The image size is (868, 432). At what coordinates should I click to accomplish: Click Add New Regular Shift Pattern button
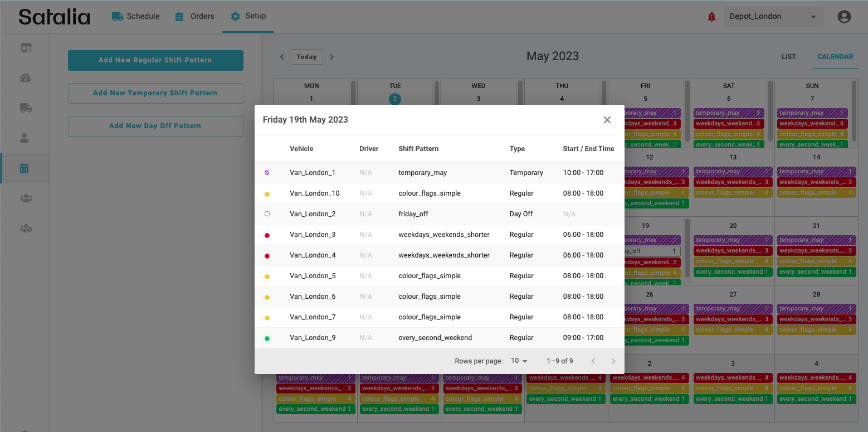coord(155,60)
